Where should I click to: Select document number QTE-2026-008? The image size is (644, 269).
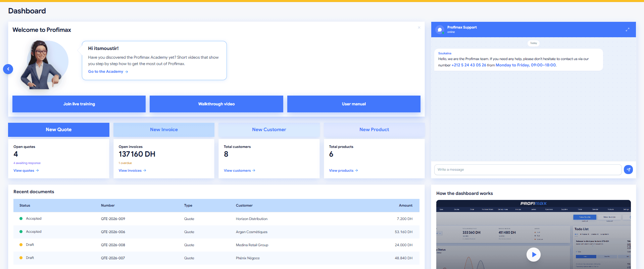[x=113, y=245]
